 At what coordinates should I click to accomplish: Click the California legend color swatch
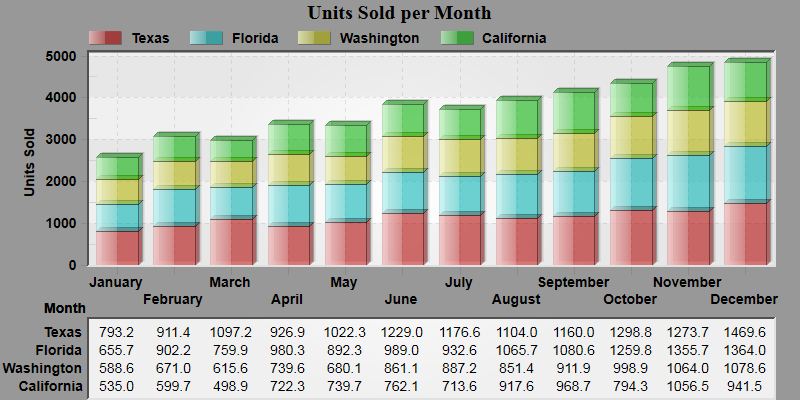tap(457, 38)
